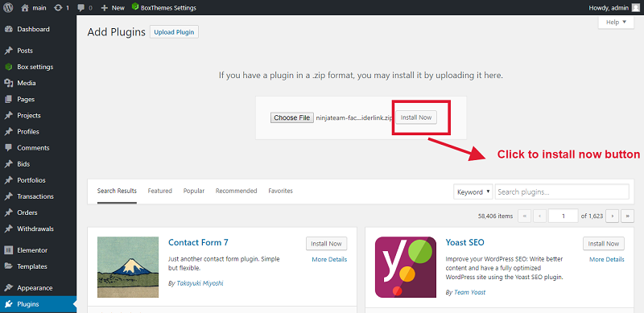This screenshot has width=644, height=313.
Task: Click the Media icon in sidebar
Action: (x=8, y=83)
